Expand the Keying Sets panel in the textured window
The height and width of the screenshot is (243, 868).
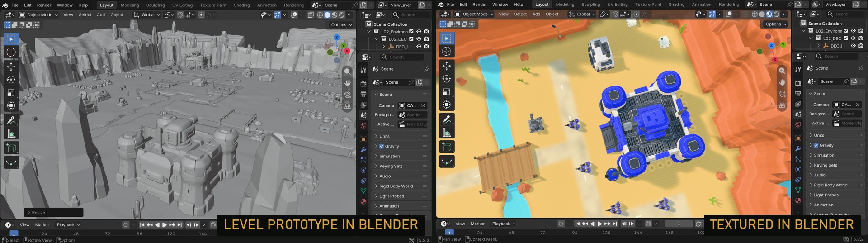coord(835,165)
